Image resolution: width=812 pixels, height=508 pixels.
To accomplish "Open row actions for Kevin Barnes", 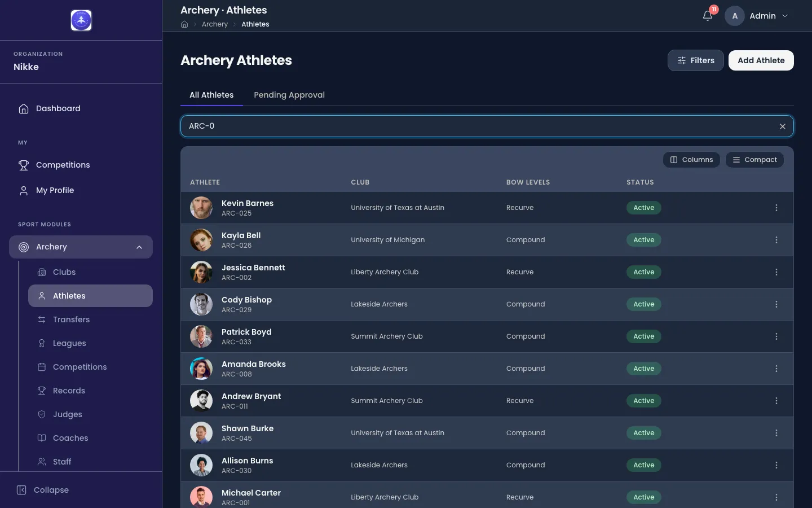I will point(776,208).
